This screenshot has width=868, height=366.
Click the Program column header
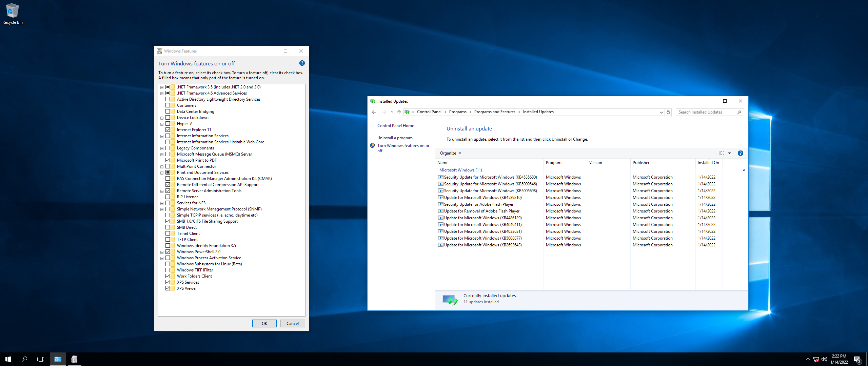(x=565, y=163)
